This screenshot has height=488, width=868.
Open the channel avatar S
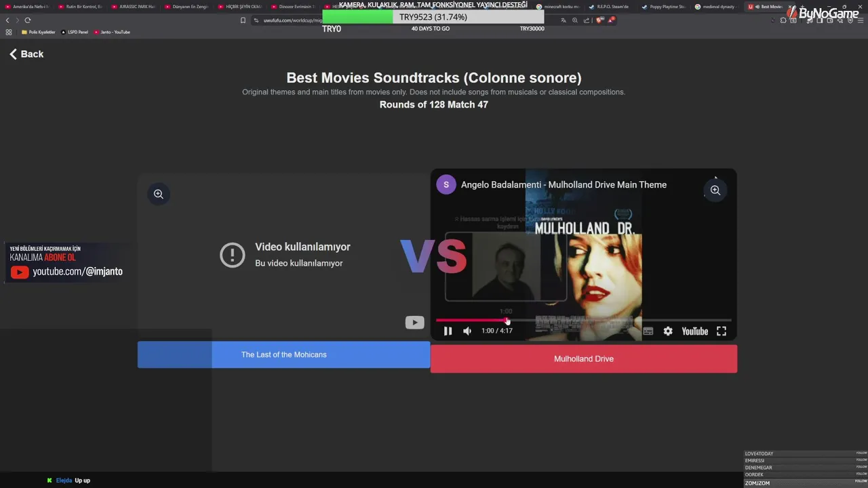point(446,184)
